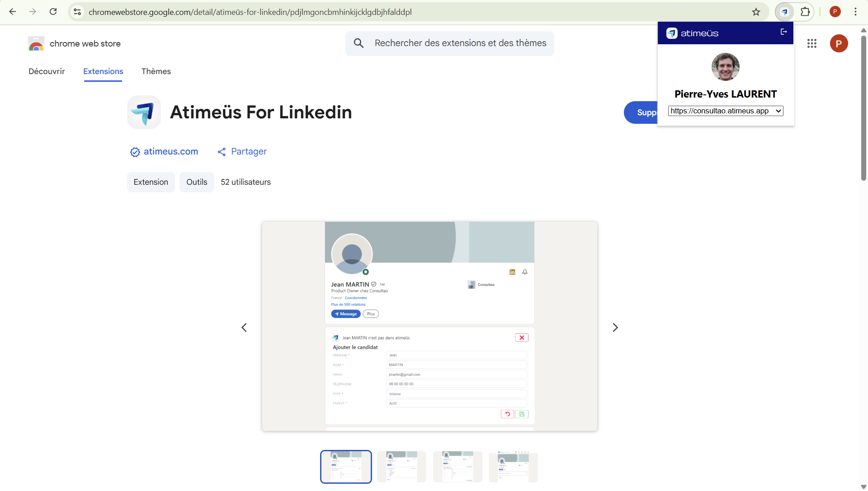Open the atimeus.com publisher link
868x491 pixels.
[170, 152]
